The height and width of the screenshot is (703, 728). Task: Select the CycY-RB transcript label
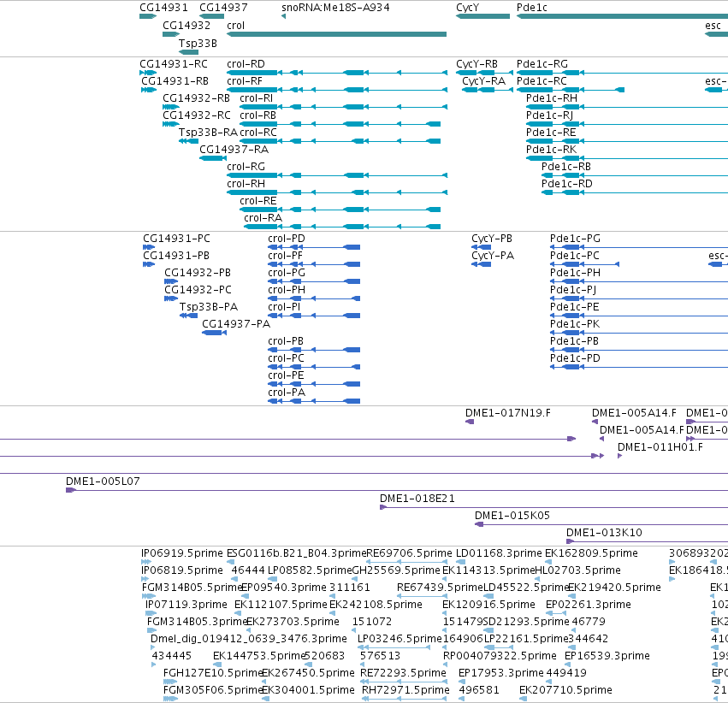coord(476,63)
